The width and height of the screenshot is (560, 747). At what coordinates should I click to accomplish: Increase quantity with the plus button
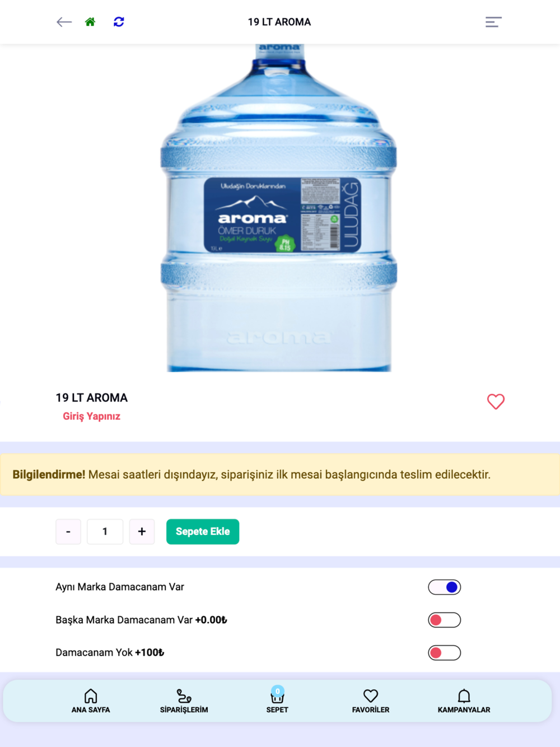(142, 531)
